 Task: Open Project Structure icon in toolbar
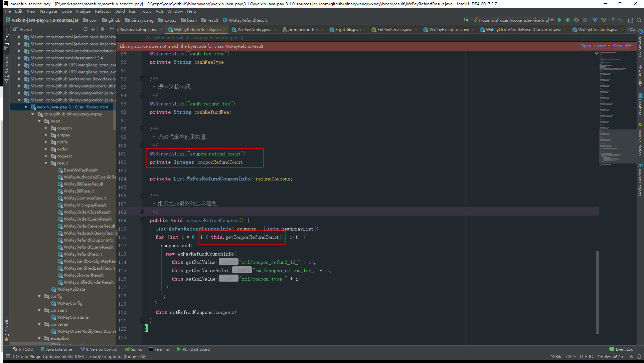pos(630,20)
